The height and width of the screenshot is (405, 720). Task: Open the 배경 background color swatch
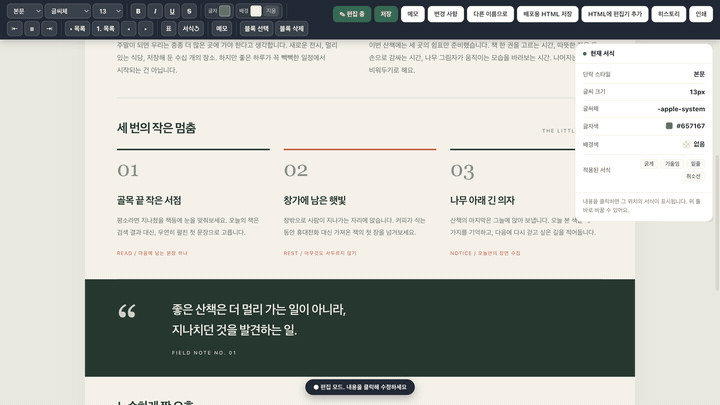[x=256, y=11]
